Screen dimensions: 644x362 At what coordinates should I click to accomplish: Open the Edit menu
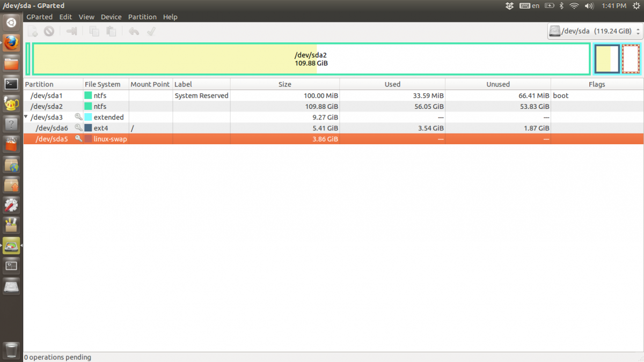point(65,17)
